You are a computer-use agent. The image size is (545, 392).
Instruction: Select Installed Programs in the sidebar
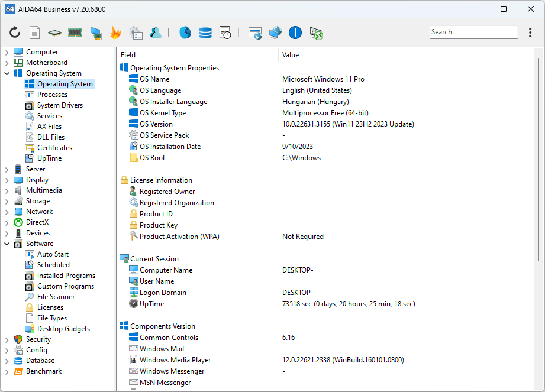click(x=66, y=275)
